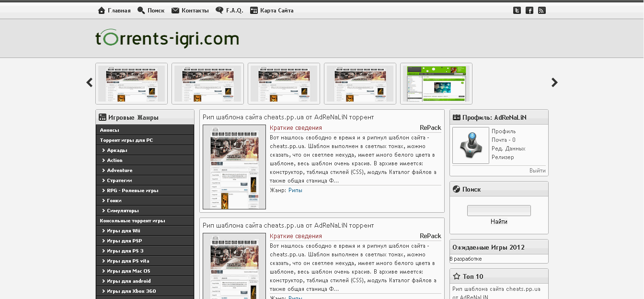Click inside the search input box
644x299 pixels.
[499, 210]
